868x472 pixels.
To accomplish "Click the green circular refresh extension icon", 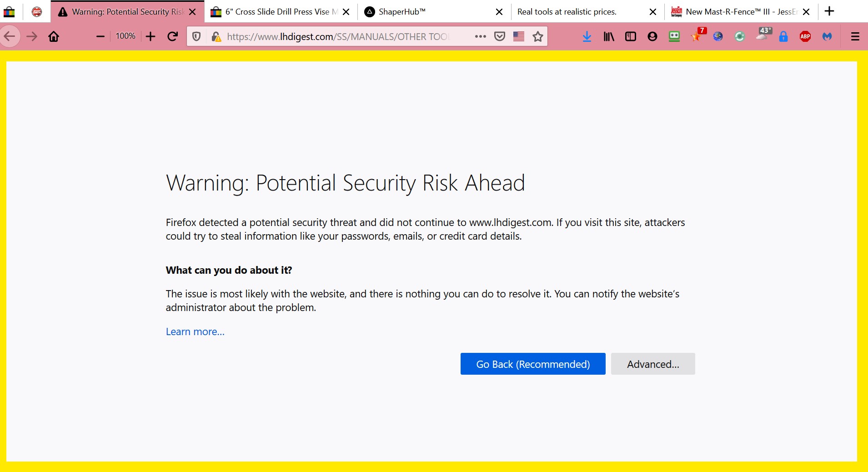I will 740,36.
